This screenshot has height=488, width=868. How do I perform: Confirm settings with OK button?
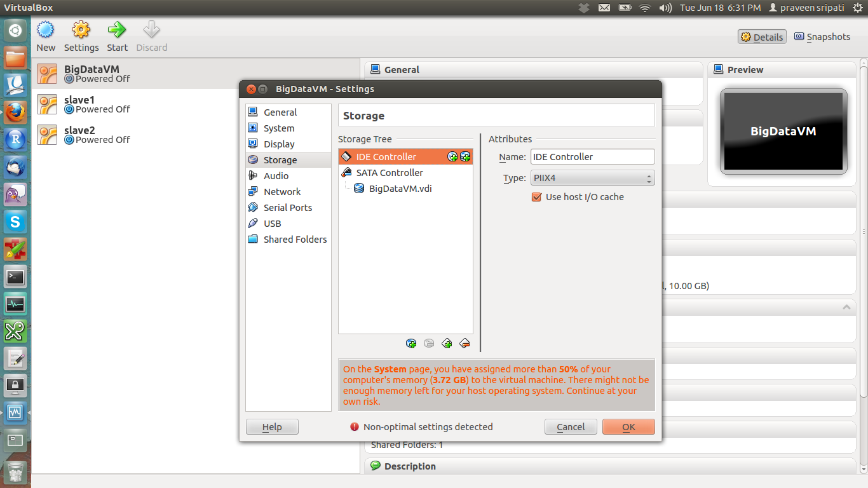click(628, 427)
